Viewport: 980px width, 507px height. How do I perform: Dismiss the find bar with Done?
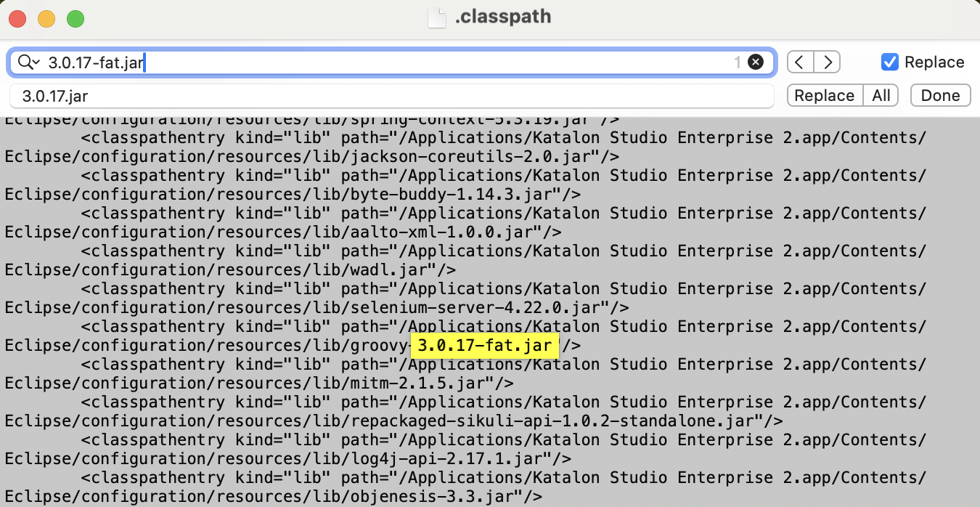(940, 96)
